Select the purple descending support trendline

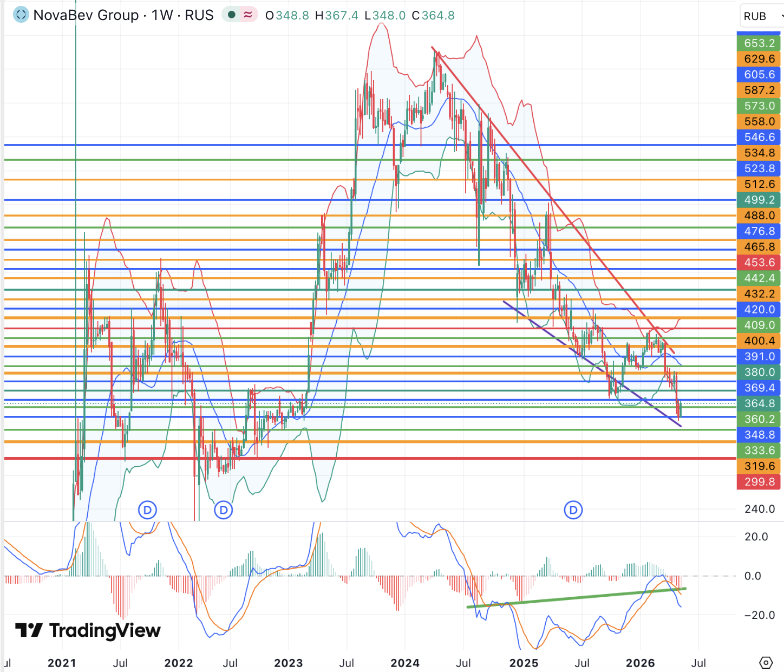592,364
